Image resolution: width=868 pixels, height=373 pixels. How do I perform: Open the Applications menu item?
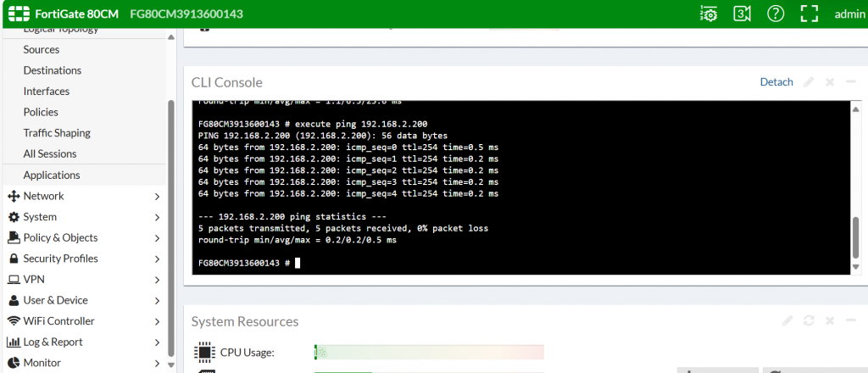(x=52, y=175)
